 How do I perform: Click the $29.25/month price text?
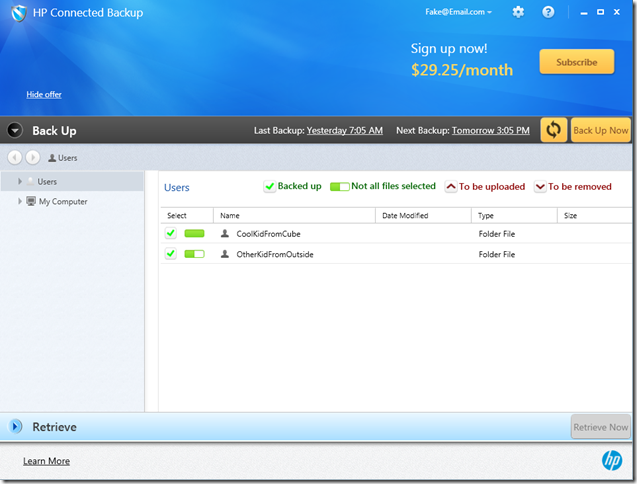[462, 70]
